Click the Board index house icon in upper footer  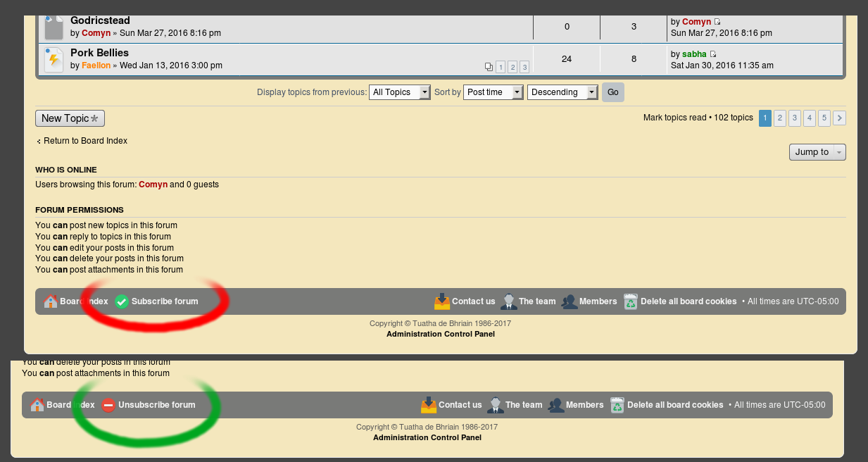(x=50, y=301)
